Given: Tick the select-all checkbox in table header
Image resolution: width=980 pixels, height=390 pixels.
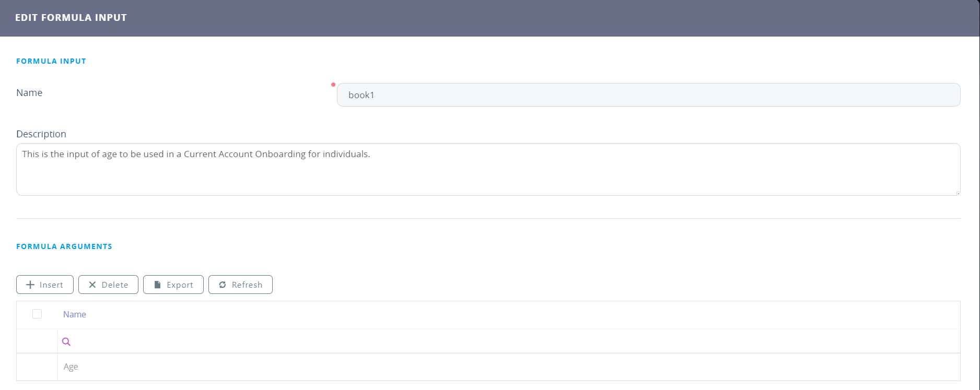Looking at the screenshot, I should coord(37,314).
